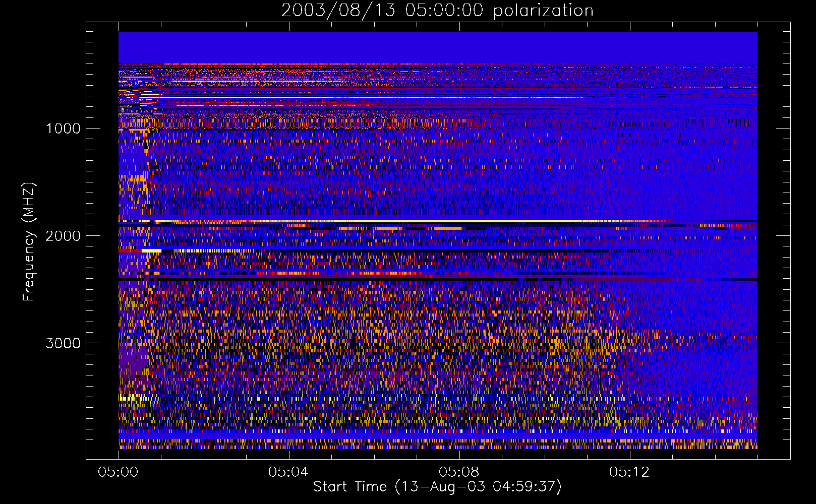Click the 3000 frequency tick label
The height and width of the screenshot is (504, 816).
tap(63, 343)
